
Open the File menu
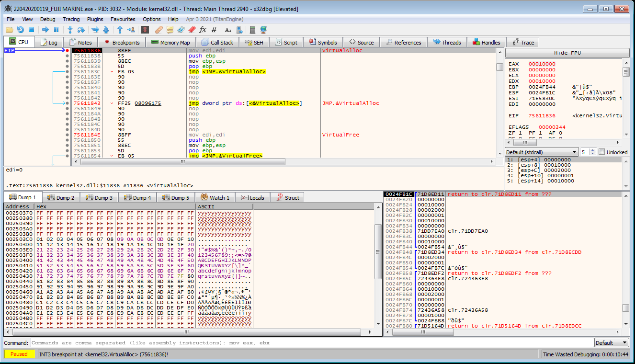(11, 19)
